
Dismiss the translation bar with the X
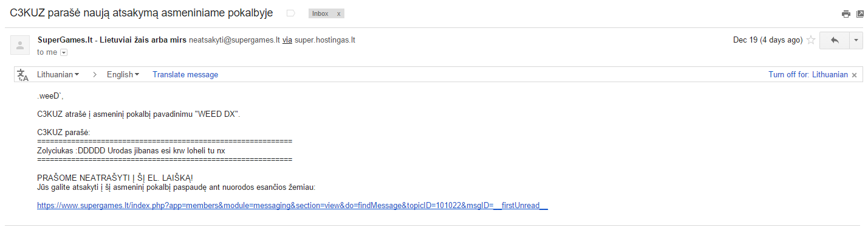(x=854, y=75)
